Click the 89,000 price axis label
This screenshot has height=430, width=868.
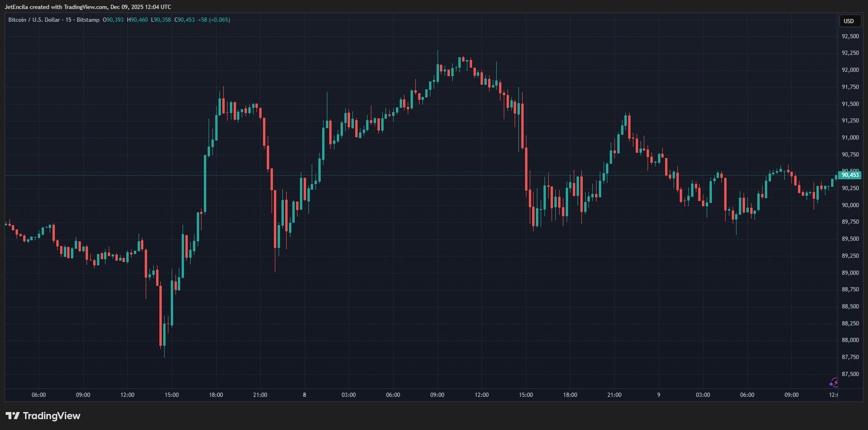(850, 273)
